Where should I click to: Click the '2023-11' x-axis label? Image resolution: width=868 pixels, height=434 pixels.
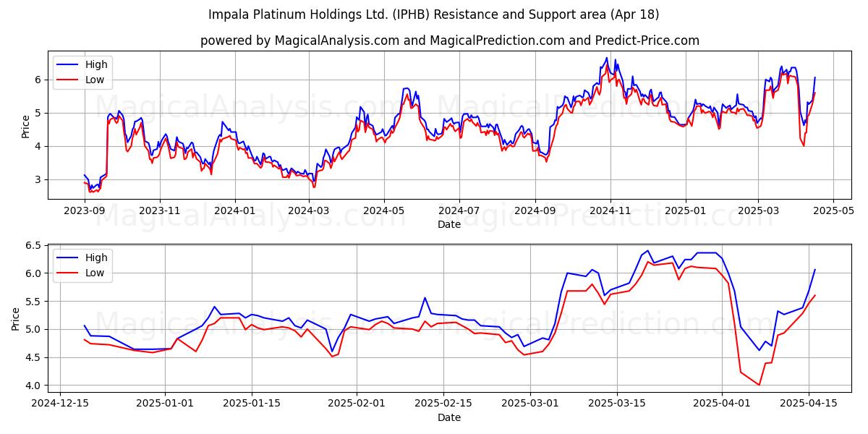tap(159, 211)
